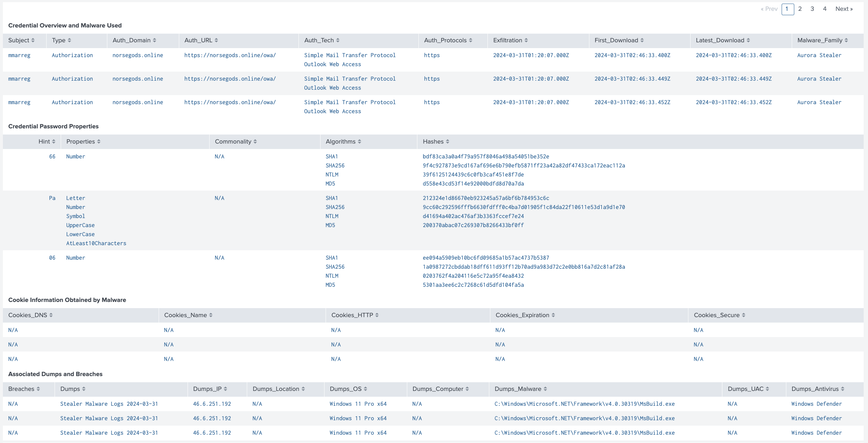The width and height of the screenshot is (868, 443).
Task: Click the first Aurora Stealer malware value
Action: 819,55
